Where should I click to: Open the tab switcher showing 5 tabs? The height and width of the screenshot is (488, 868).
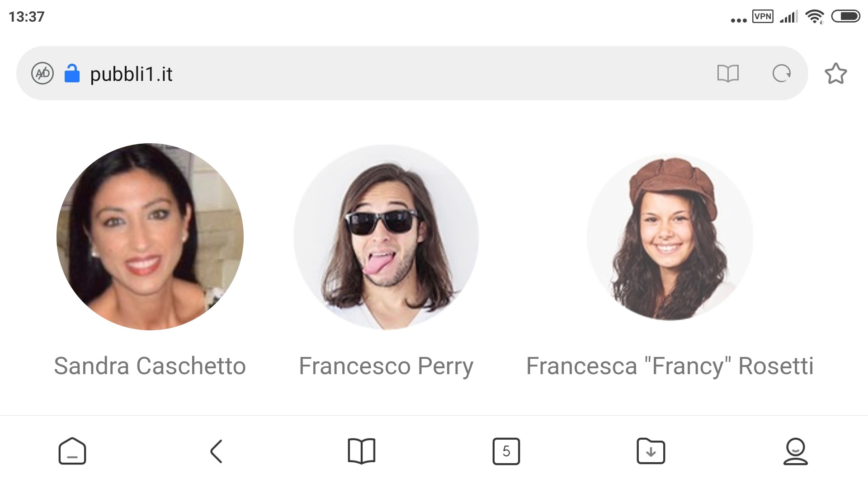click(x=506, y=451)
